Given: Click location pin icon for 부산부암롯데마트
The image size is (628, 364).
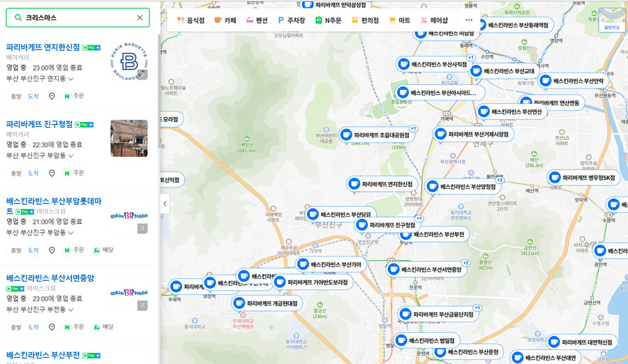Looking at the screenshot, I should (x=52, y=250).
